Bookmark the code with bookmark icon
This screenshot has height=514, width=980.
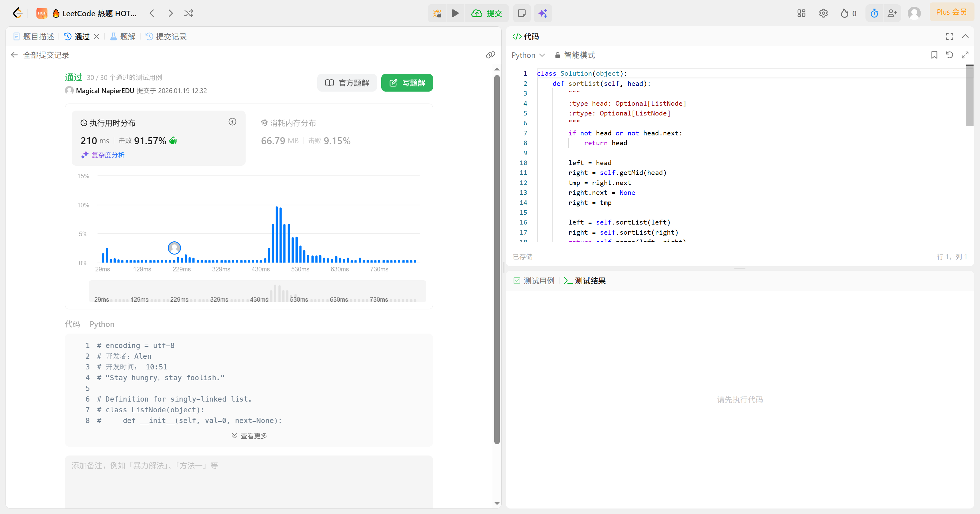[934, 55]
